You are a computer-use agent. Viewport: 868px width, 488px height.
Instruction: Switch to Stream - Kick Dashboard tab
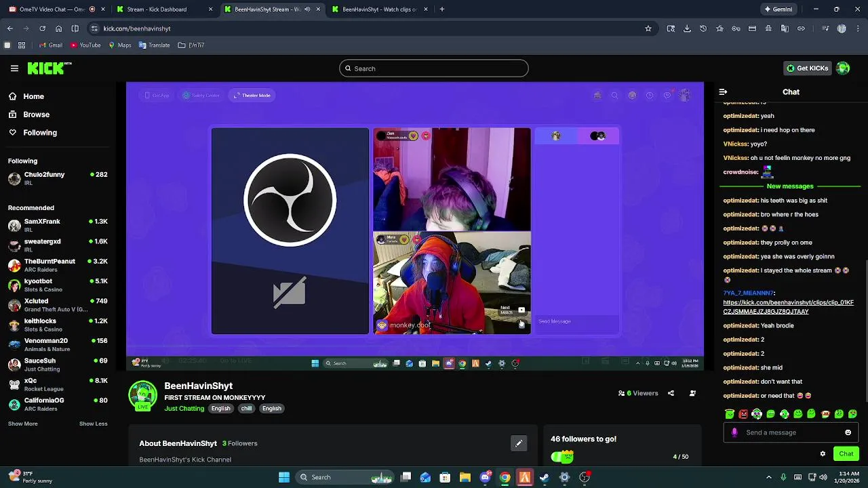pyautogui.click(x=165, y=9)
